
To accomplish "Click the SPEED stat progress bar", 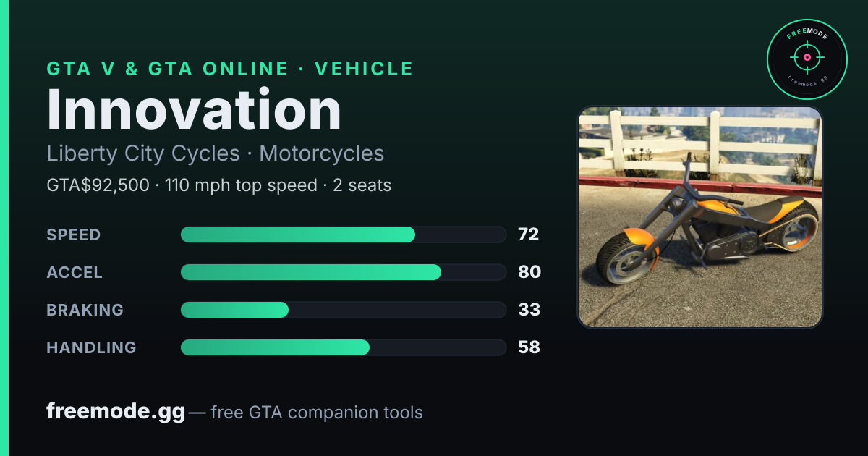I will [343, 235].
